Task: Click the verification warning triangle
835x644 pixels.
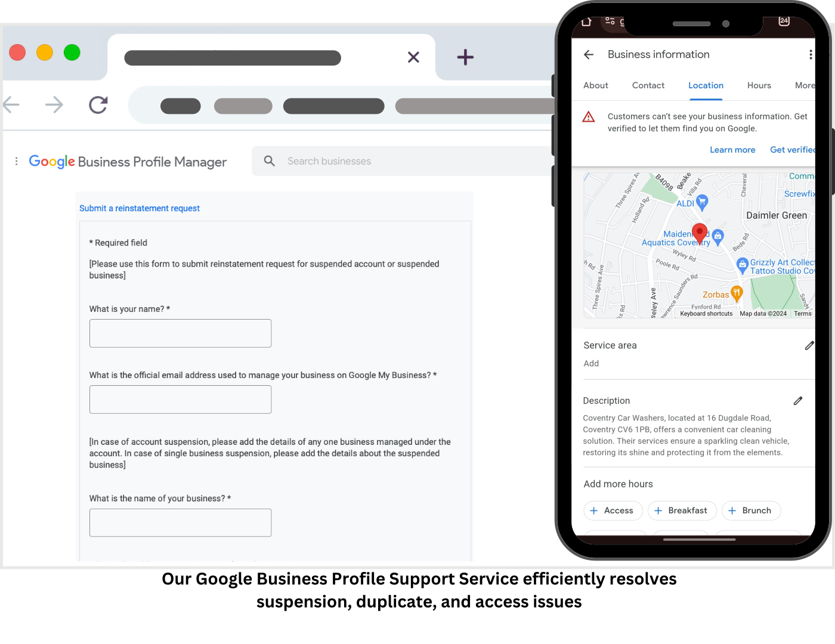Action: click(589, 116)
